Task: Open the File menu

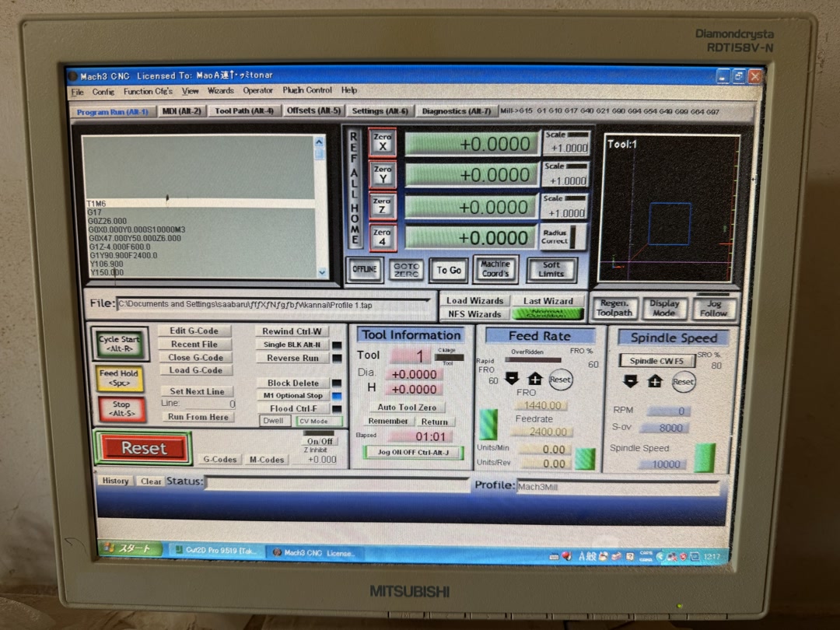Action: 78,92
